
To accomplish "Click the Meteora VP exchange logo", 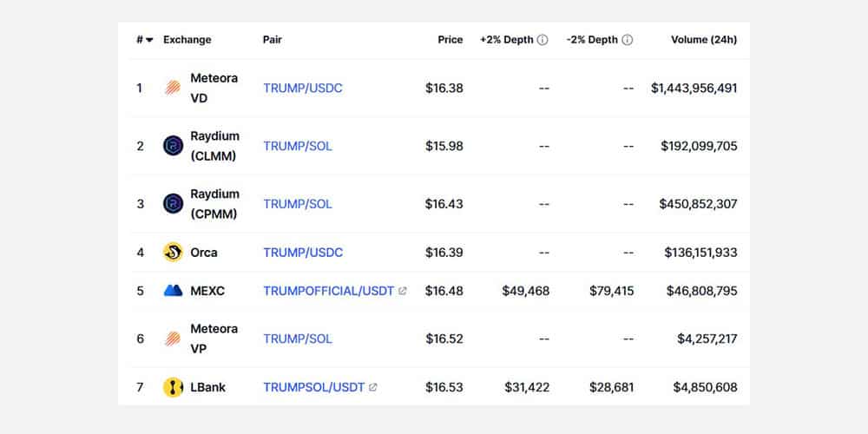I will pos(173,339).
